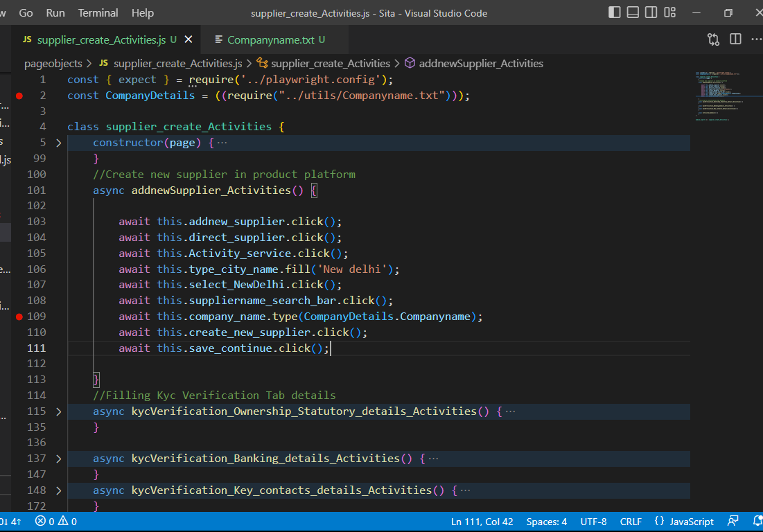Switch to Companyname.txt tab
763x532 pixels.
pyautogui.click(x=275, y=39)
